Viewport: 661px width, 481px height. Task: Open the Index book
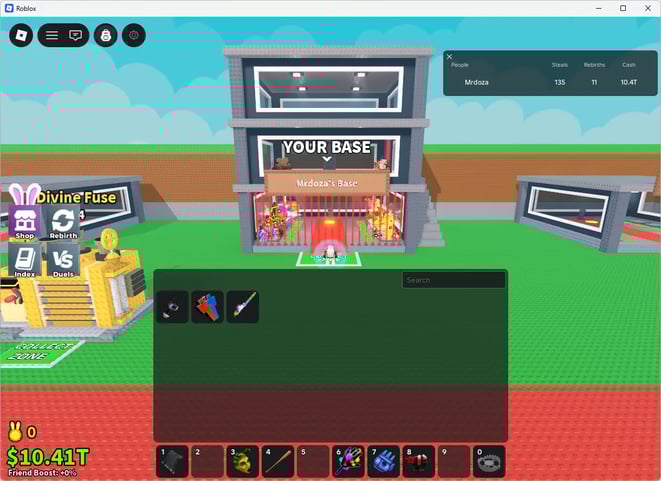tap(24, 260)
